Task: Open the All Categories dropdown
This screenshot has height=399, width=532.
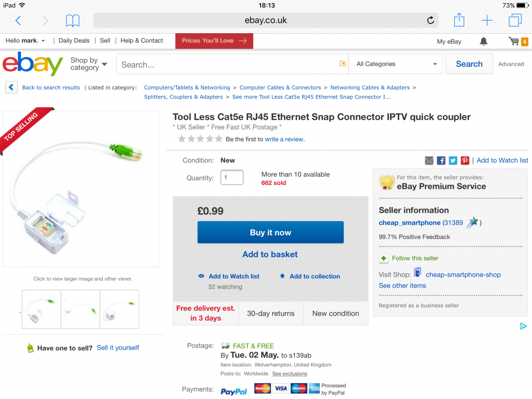Action: coord(396,64)
